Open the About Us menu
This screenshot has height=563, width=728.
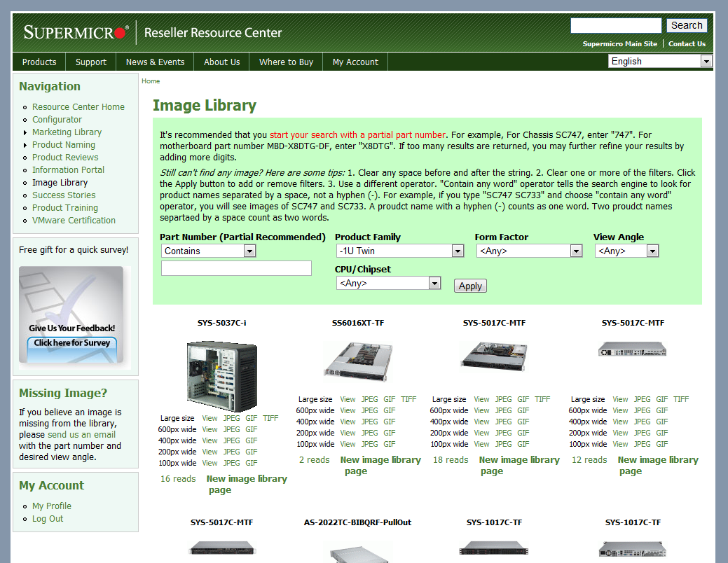tap(222, 62)
